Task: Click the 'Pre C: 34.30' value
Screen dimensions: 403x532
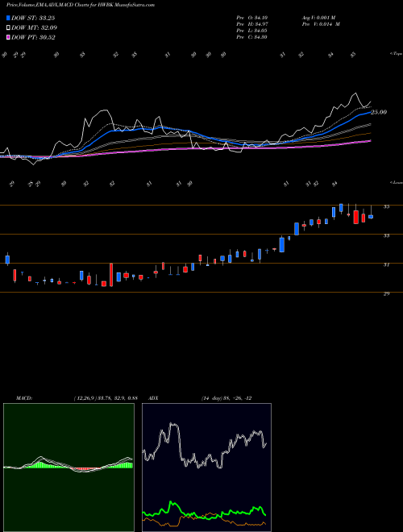Action: point(251,37)
